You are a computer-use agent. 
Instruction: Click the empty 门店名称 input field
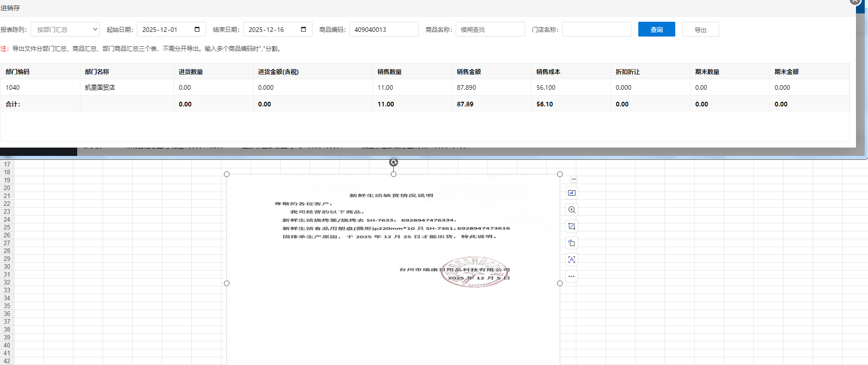coord(596,30)
